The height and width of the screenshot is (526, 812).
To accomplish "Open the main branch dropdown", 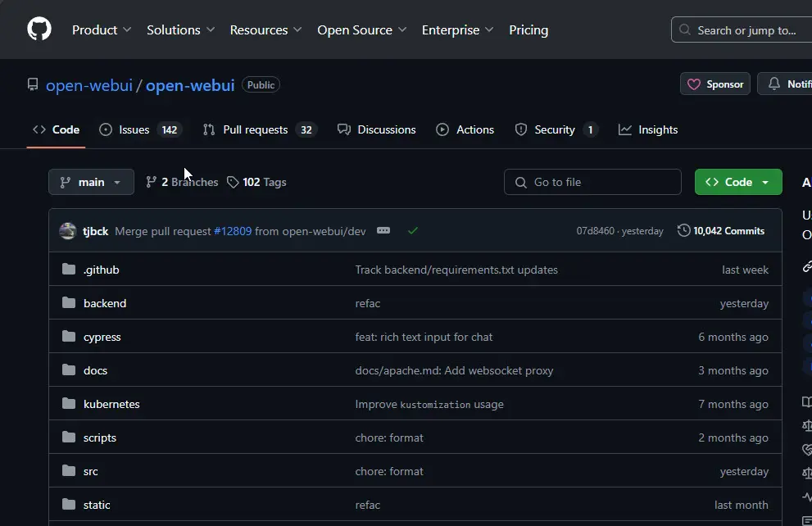I will coord(91,182).
